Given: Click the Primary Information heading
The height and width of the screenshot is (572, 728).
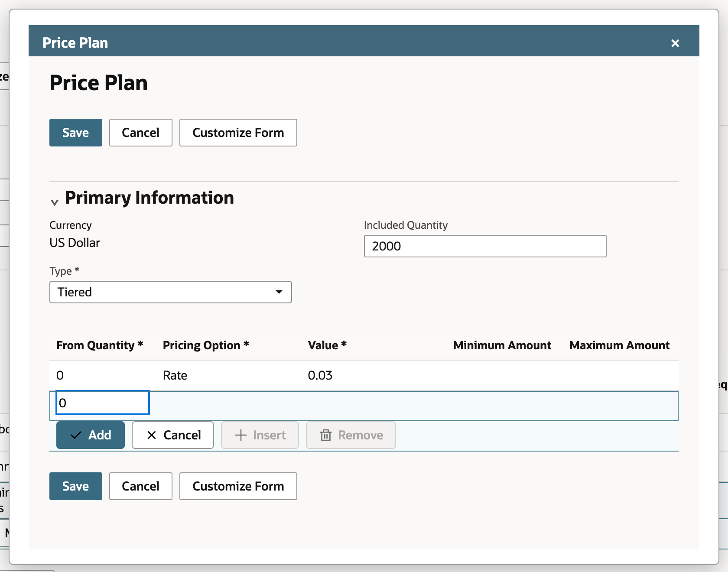Looking at the screenshot, I should pyautogui.click(x=149, y=198).
